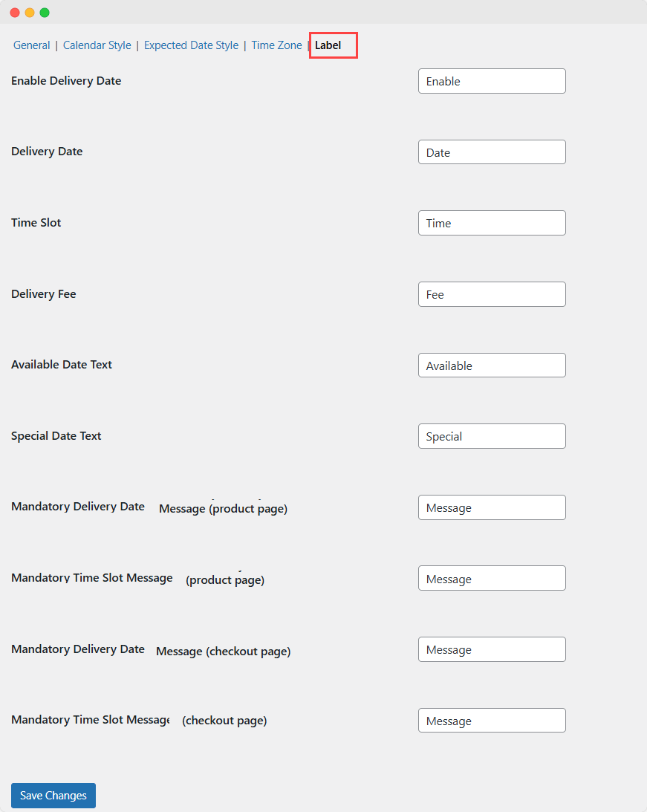Open the Calendar Style tab
The height and width of the screenshot is (812, 647).
(97, 45)
